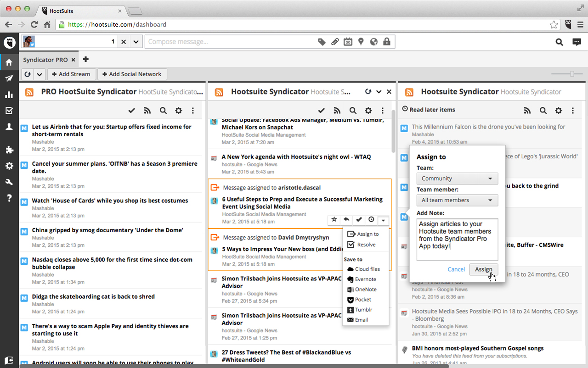Open the search magnifier at top right

[x=559, y=42]
